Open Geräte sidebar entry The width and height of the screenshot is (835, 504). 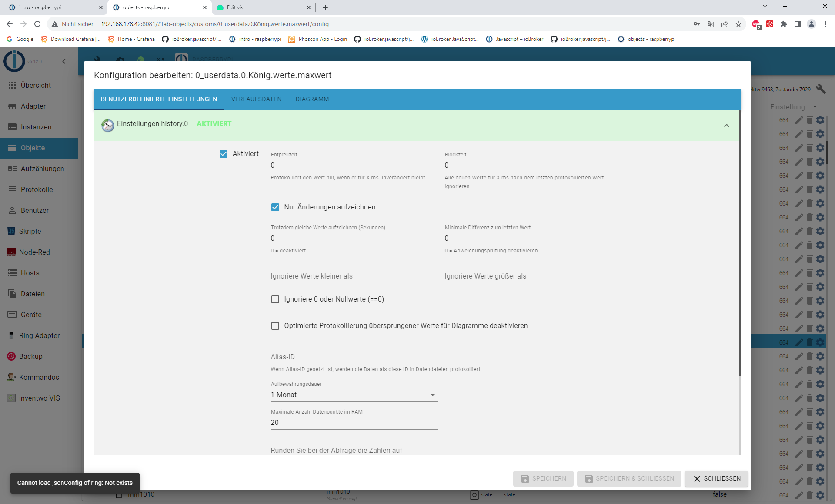click(39, 315)
